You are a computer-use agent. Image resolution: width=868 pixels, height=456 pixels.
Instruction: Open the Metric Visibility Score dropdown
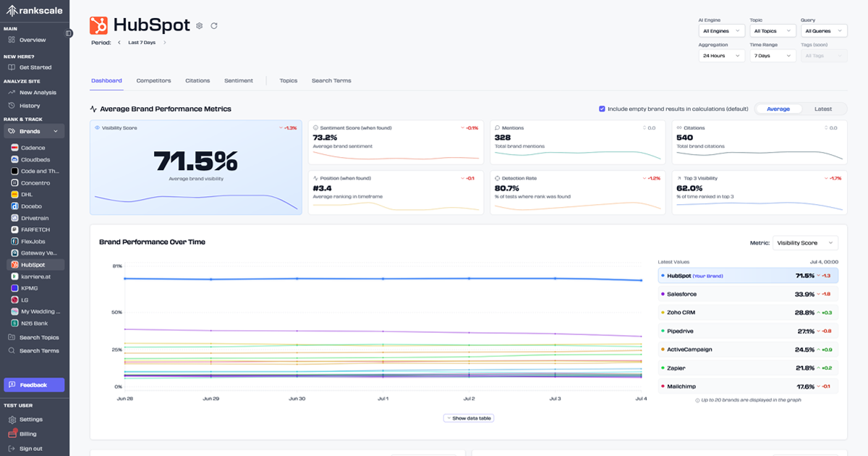tap(806, 242)
